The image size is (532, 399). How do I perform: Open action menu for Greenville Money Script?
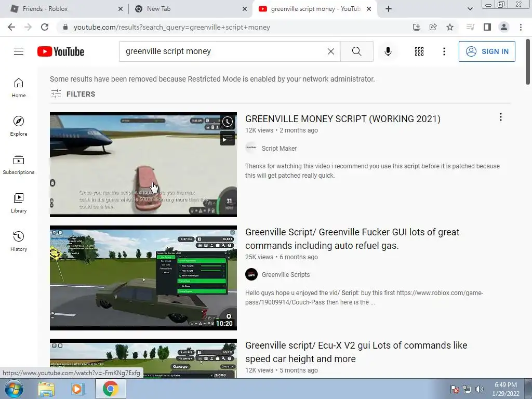pos(500,117)
